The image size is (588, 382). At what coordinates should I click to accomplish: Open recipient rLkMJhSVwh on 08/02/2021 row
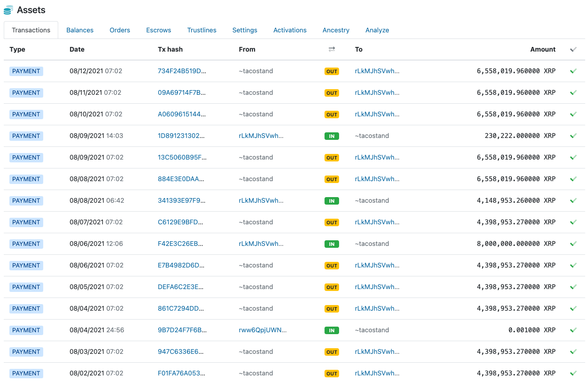(x=377, y=374)
